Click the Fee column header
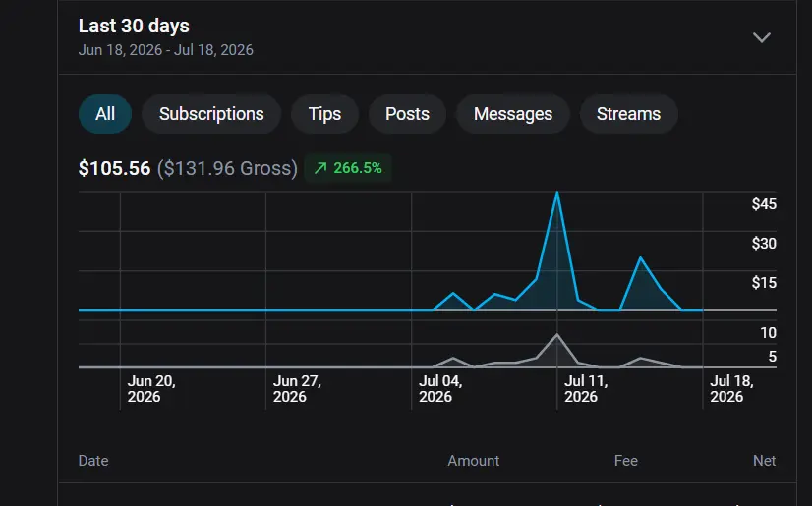Viewport: 812px width, 506px height. coord(625,461)
